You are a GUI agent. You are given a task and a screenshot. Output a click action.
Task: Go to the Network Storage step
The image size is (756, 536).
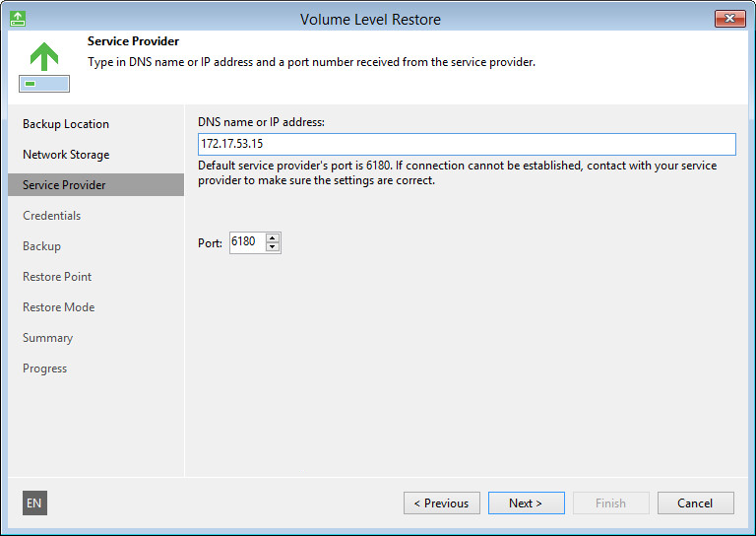(x=66, y=155)
